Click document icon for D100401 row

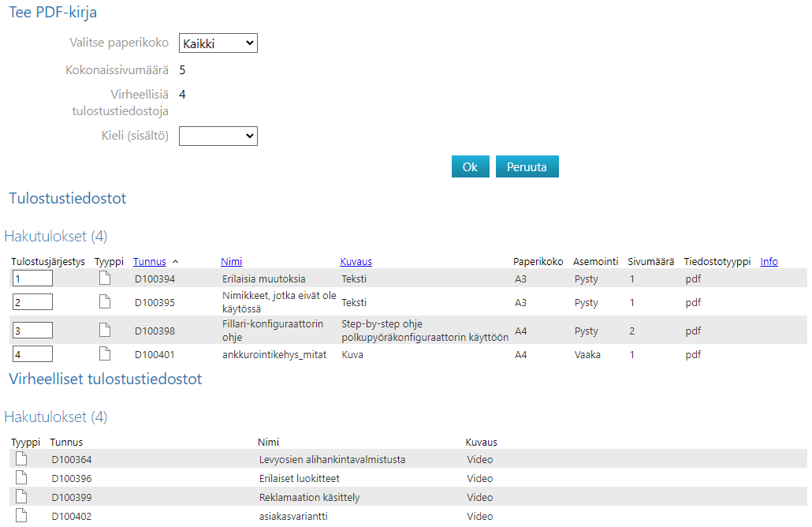point(104,354)
